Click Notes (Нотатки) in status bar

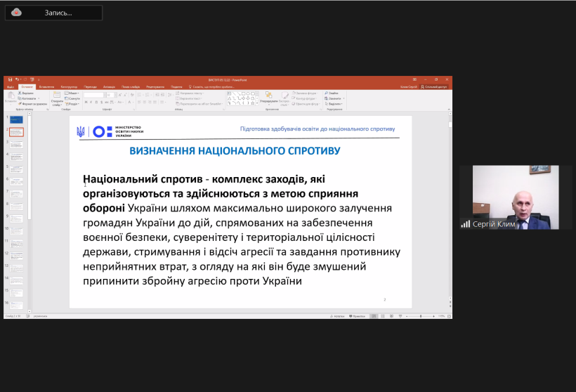point(337,316)
